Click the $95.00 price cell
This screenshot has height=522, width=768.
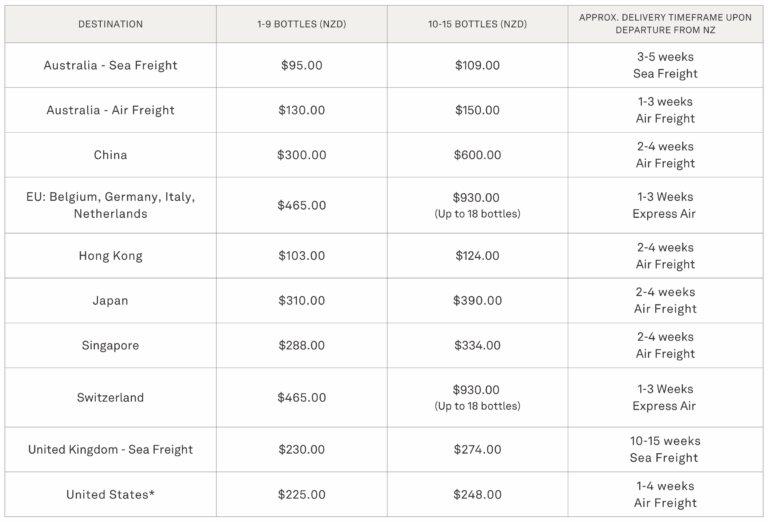[301, 65]
